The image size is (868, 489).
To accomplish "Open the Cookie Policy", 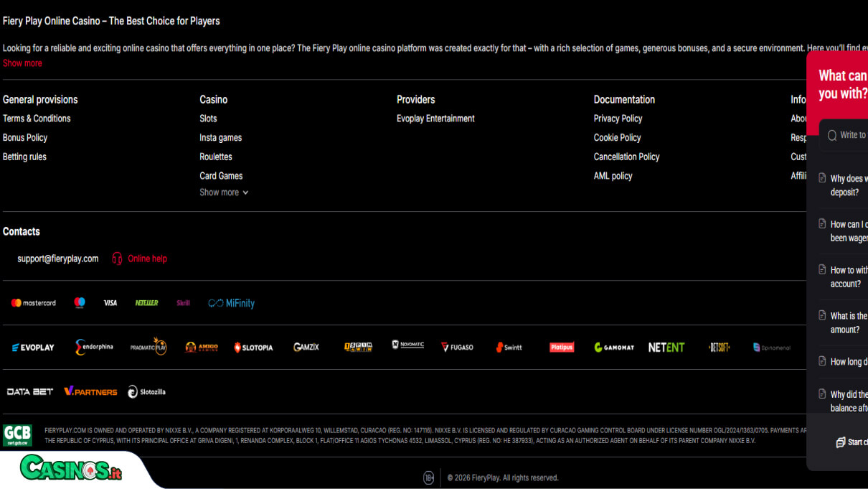I will tap(617, 138).
